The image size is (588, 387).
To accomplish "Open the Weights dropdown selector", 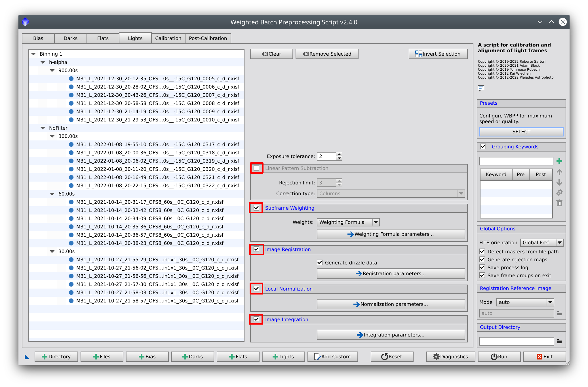I will pos(348,222).
